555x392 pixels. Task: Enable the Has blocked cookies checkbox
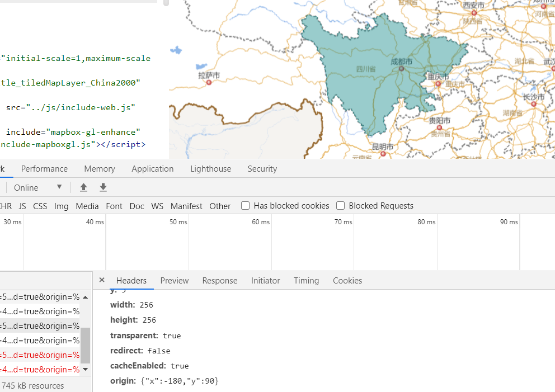(x=245, y=206)
